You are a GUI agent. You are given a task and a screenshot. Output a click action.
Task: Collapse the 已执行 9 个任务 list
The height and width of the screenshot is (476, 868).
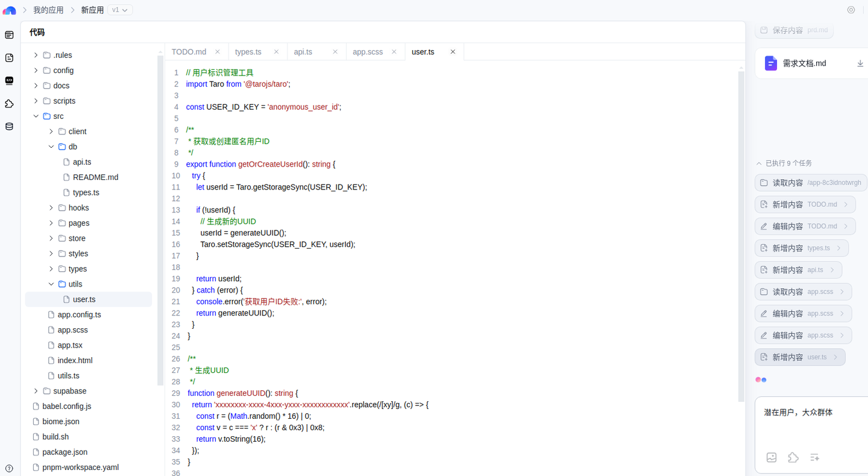click(x=759, y=163)
